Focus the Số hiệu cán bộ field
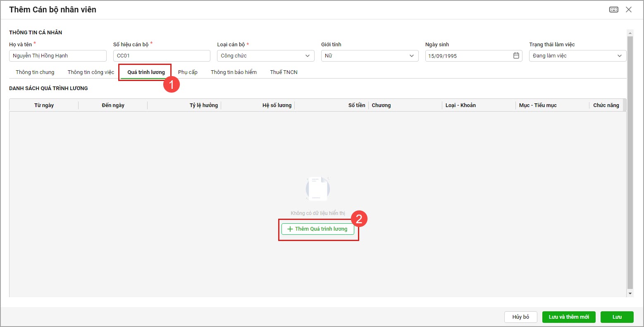Viewport: 644px width, 327px height. 162,56
